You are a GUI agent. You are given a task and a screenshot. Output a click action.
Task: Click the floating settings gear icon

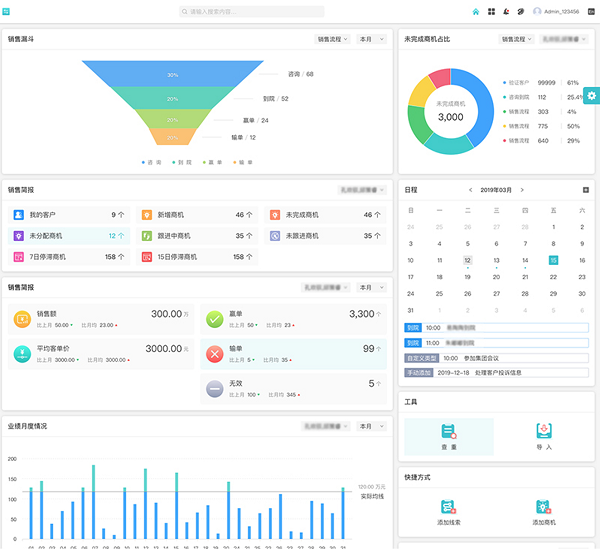592,95
